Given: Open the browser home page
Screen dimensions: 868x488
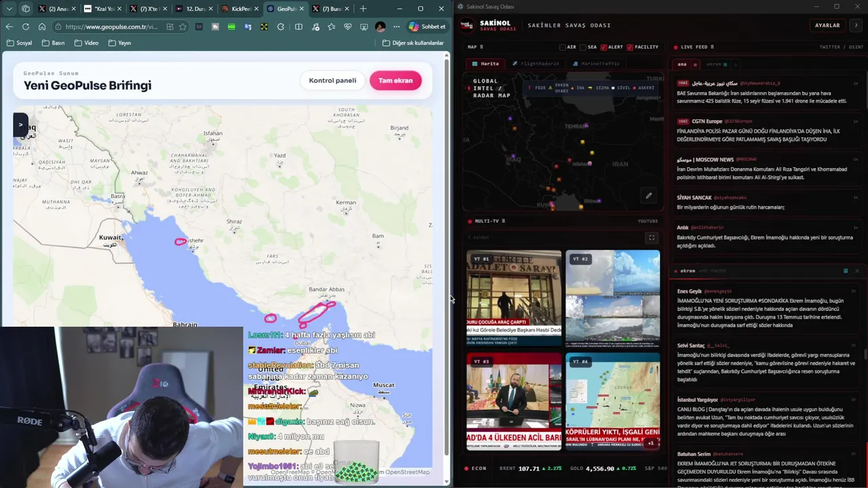Looking at the screenshot, I should point(41,26).
